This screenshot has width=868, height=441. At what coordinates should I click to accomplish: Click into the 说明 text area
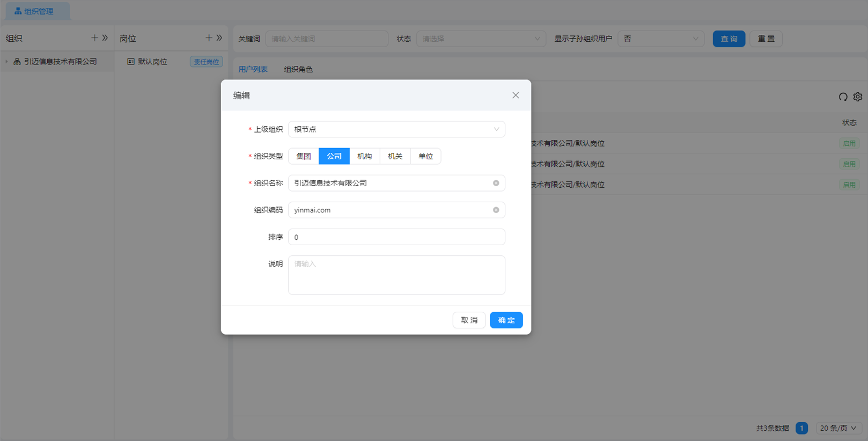point(396,275)
